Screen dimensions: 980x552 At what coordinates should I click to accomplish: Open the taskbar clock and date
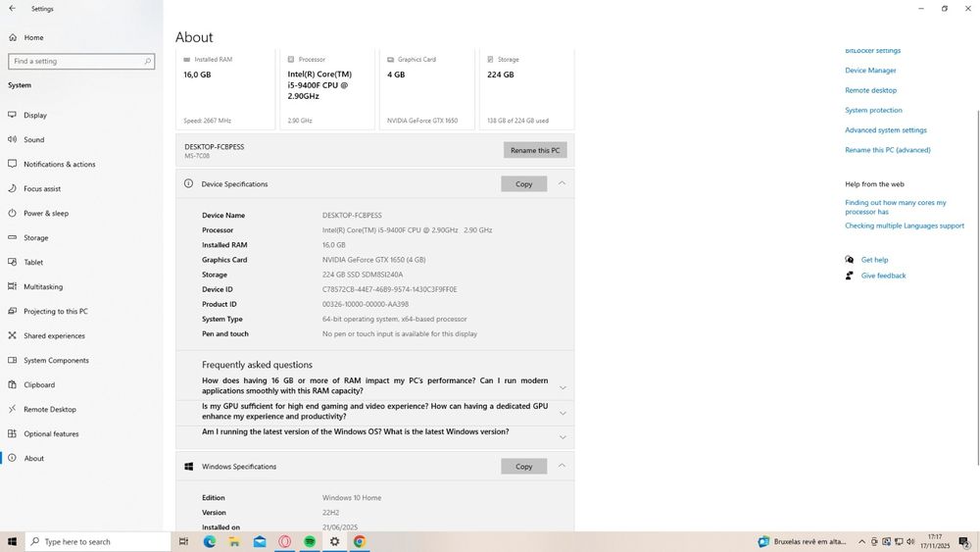tap(934, 541)
